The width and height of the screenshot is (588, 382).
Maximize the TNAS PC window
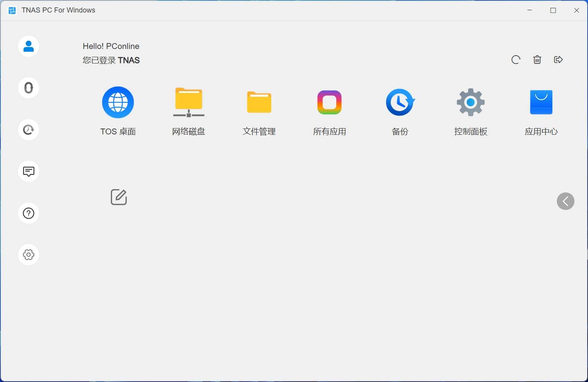pos(553,11)
